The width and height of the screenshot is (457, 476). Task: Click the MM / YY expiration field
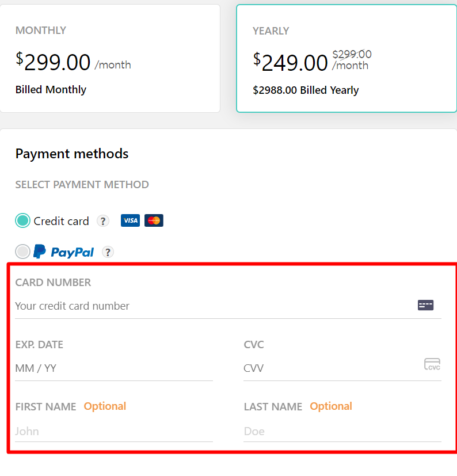click(x=113, y=368)
